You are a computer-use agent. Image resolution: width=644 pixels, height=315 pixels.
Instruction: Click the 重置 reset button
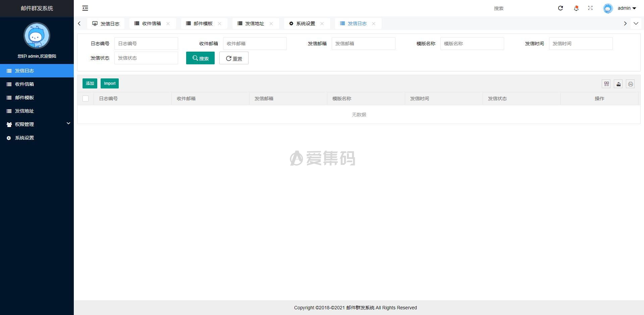[x=234, y=58]
